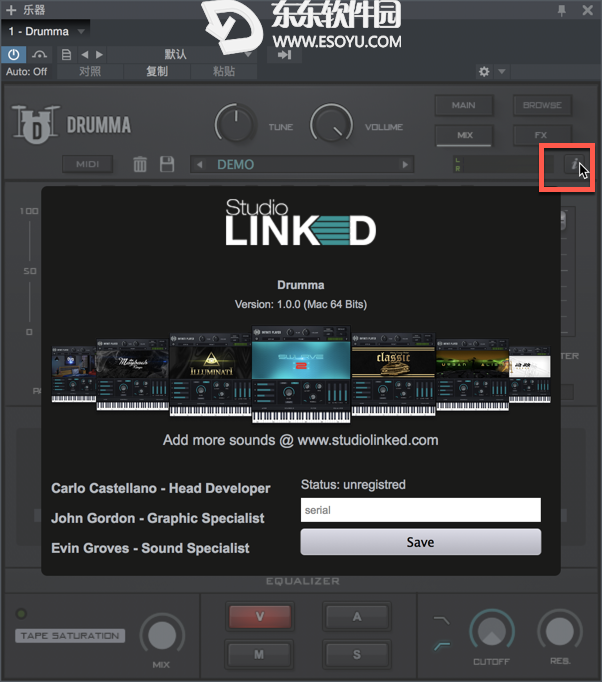Viewport: 602px width, 682px height.
Task: Click Version: 1.0.0 (Mac 64 Bits) text
Action: [301, 304]
